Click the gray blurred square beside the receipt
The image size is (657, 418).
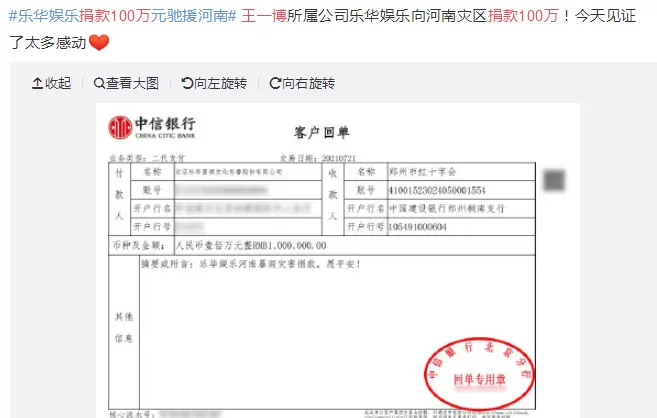click(554, 181)
